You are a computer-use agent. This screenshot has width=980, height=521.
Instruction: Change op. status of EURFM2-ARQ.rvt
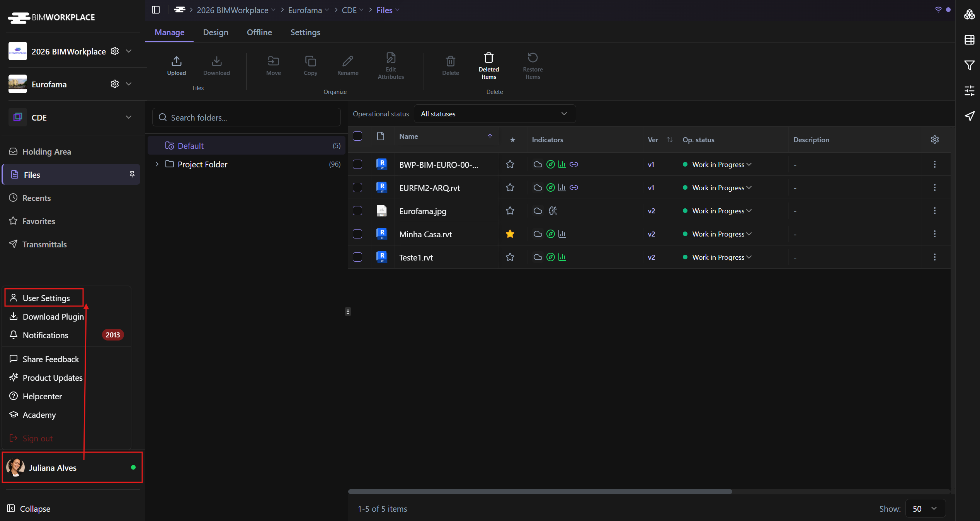point(717,187)
